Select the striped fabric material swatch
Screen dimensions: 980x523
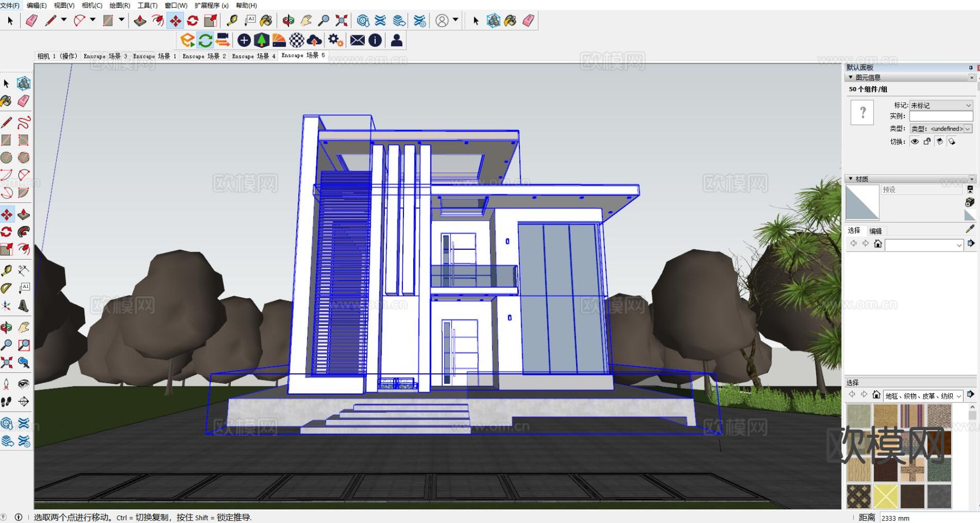912,416
